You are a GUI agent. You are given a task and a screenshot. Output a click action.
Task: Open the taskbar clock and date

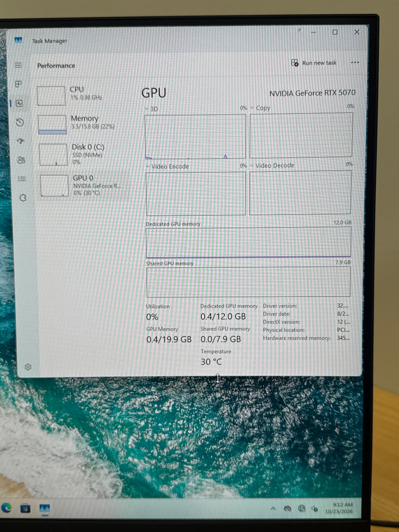click(339, 508)
